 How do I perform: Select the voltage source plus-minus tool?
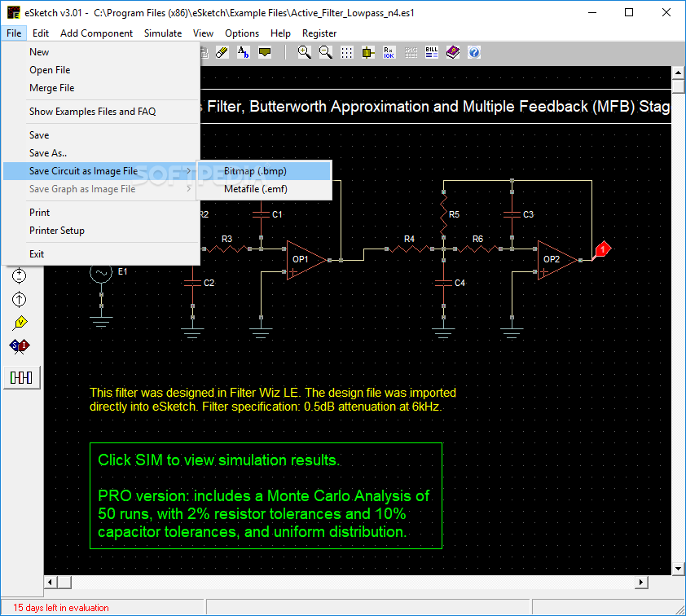pyautogui.click(x=20, y=275)
